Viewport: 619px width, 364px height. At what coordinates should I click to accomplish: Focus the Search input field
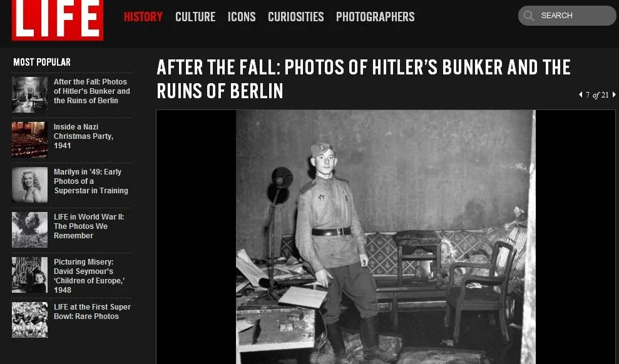[x=567, y=16]
